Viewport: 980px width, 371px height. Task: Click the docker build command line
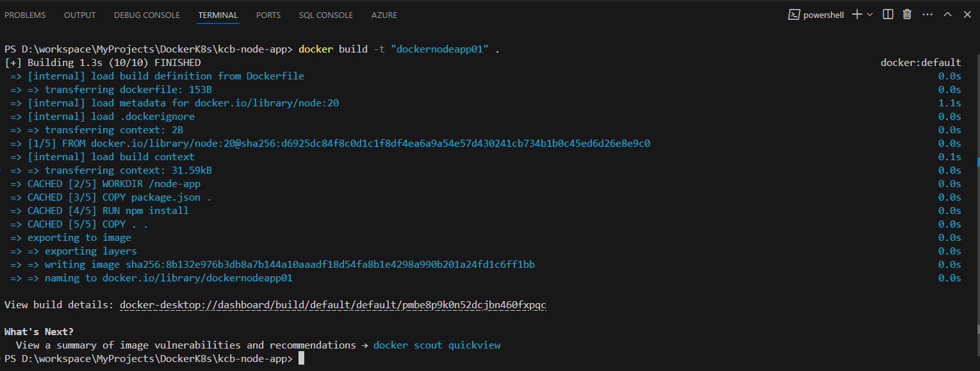400,49
